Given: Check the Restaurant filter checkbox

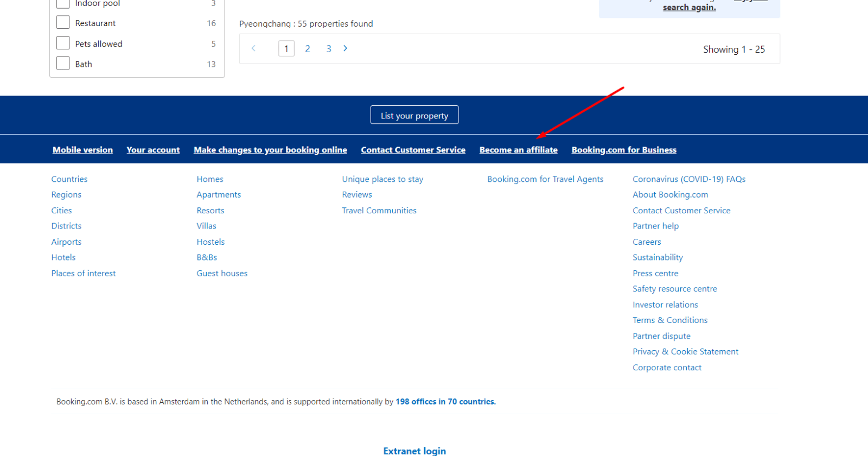Looking at the screenshot, I should (63, 22).
